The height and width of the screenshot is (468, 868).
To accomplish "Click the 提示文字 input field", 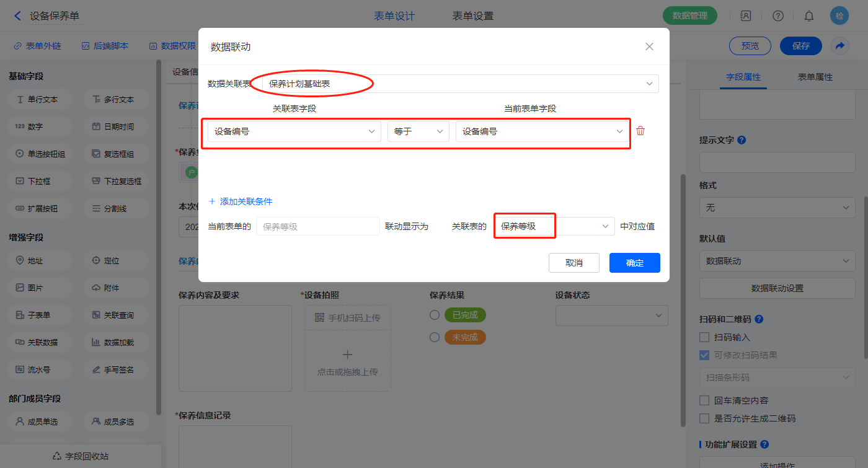I will click(x=777, y=163).
